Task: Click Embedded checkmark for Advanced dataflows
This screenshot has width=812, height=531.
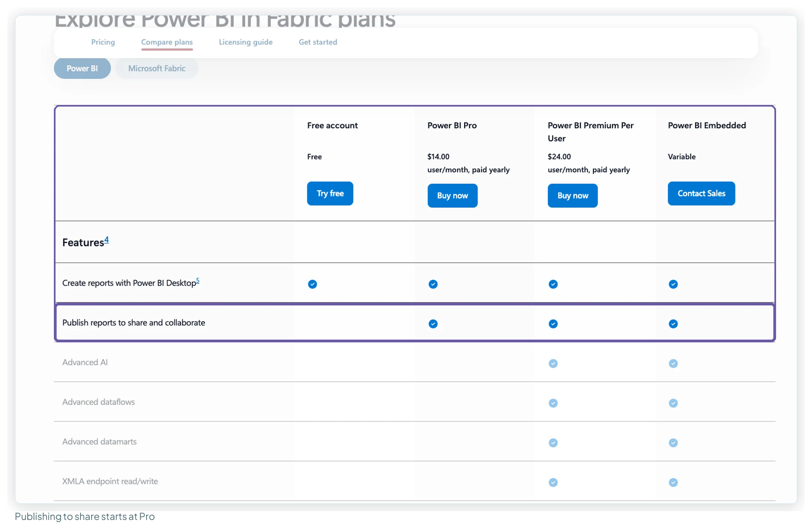Action: pos(673,403)
